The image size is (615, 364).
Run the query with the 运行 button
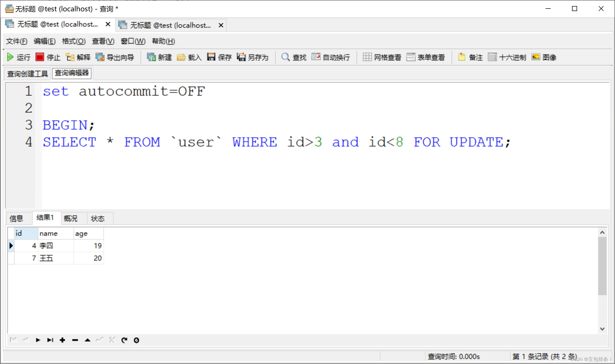point(19,57)
